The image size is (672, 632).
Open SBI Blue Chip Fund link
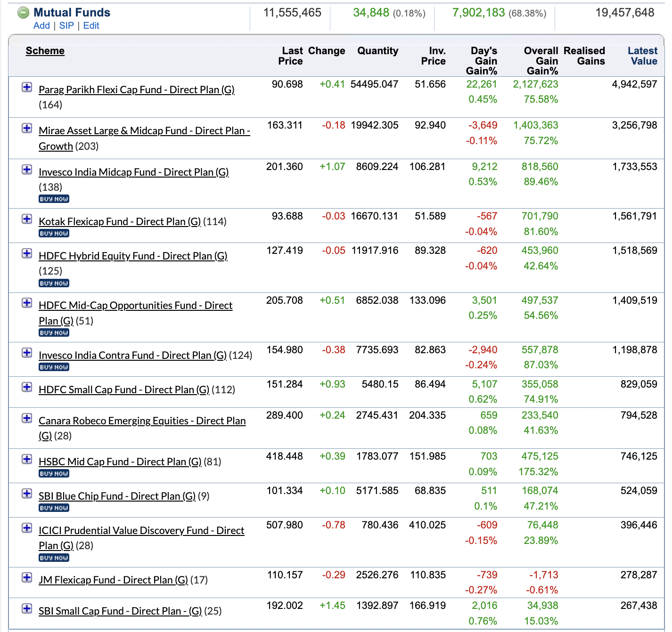[117, 496]
